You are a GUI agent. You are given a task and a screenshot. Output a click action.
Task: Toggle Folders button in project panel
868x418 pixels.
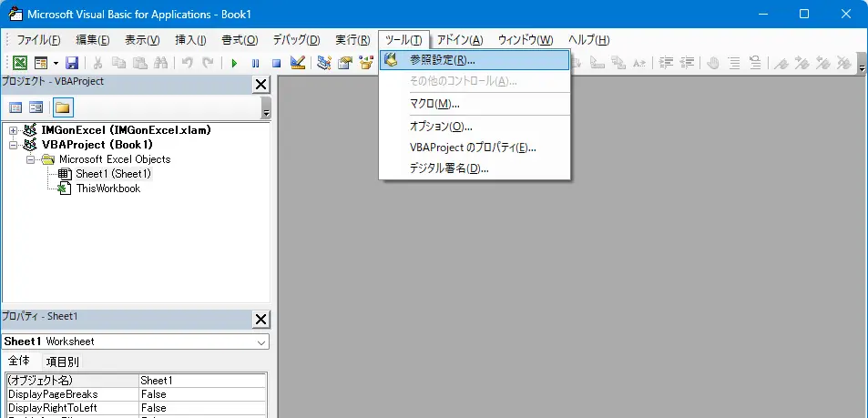(62, 107)
